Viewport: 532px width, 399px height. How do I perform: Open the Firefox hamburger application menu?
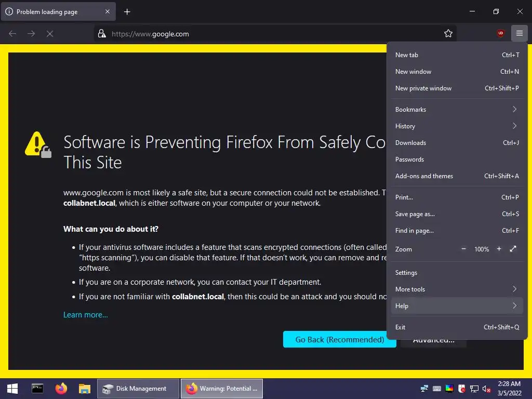pos(519,33)
